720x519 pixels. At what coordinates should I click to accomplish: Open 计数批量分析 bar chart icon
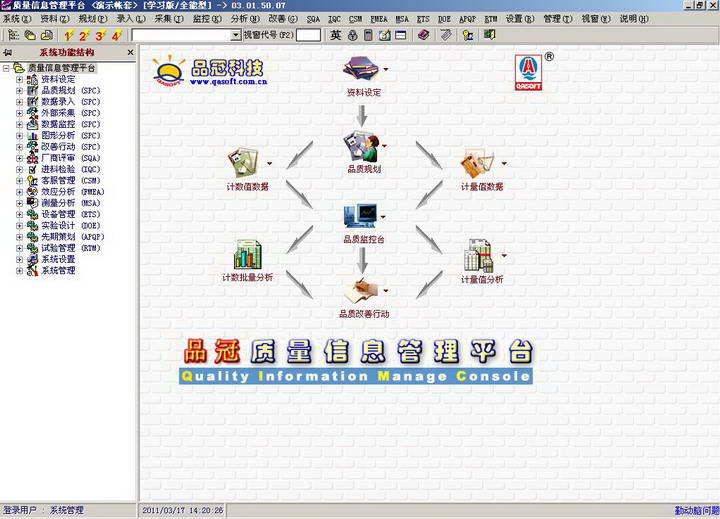[248, 254]
